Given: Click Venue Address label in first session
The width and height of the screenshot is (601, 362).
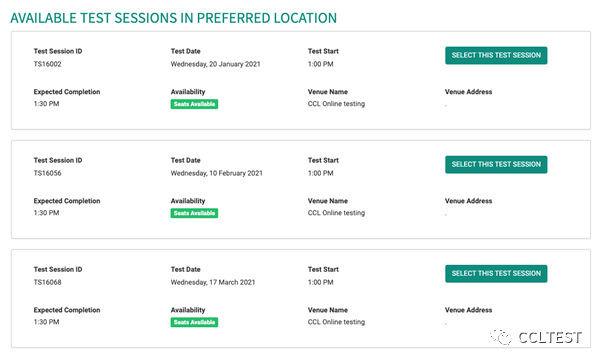Looking at the screenshot, I should coord(468,92).
